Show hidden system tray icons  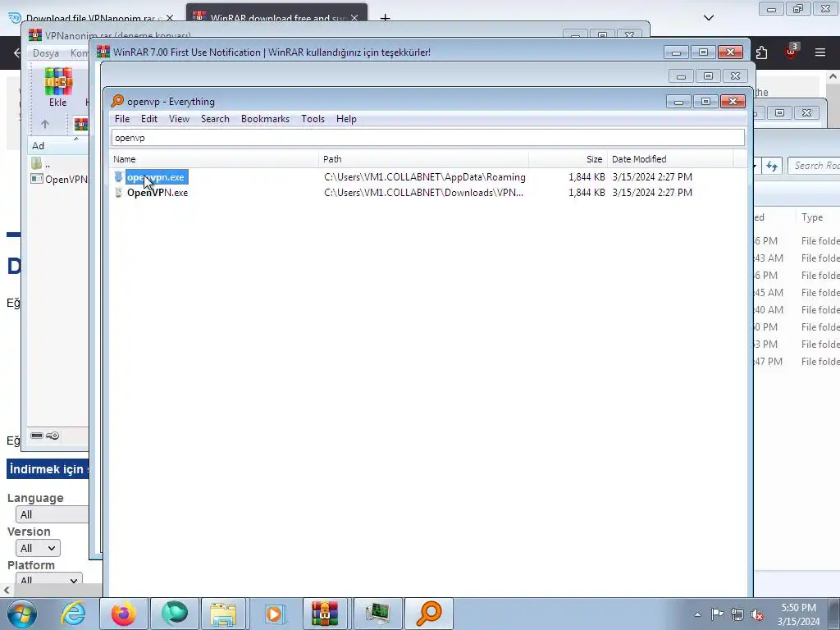[697, 614]
